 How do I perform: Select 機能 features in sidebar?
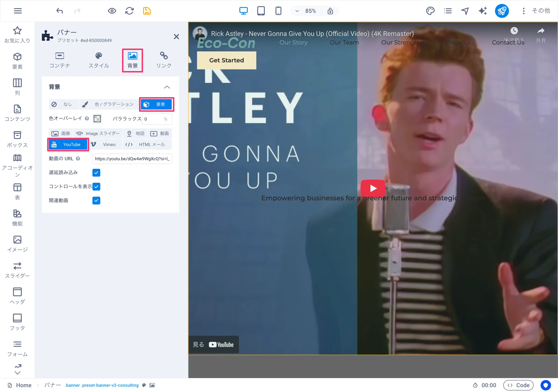tap(17, 218)
